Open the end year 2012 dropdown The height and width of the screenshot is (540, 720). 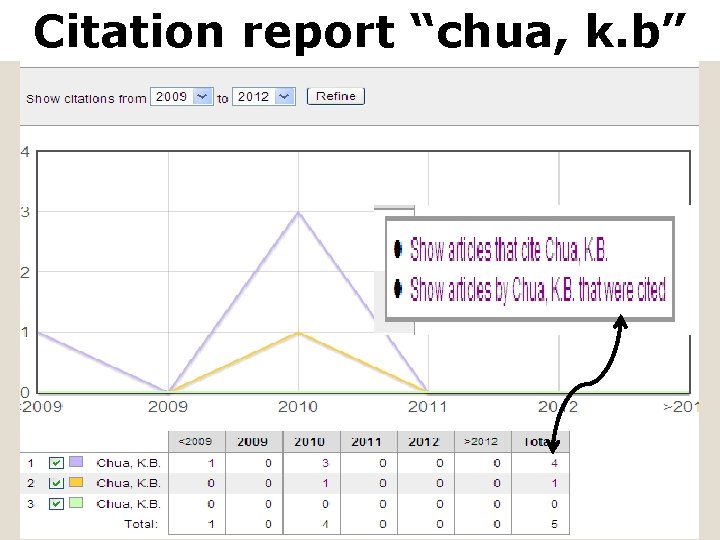pos(264,97)
